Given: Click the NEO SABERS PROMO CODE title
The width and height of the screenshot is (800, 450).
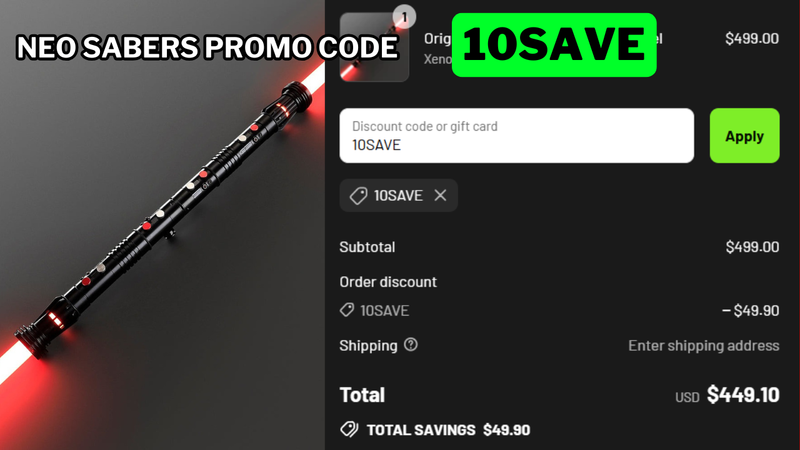Looking at the screenshot, I should click(x=207, y=47).
